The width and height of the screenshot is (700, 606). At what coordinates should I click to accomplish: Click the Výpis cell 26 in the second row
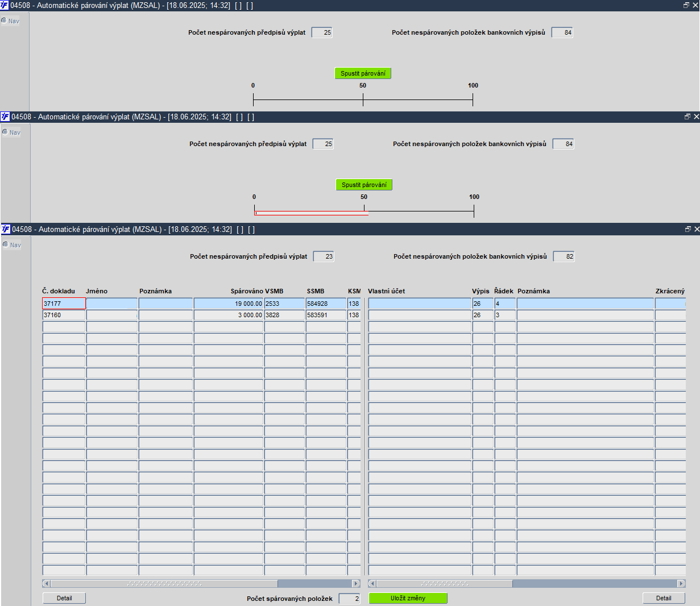coord(483,315)
